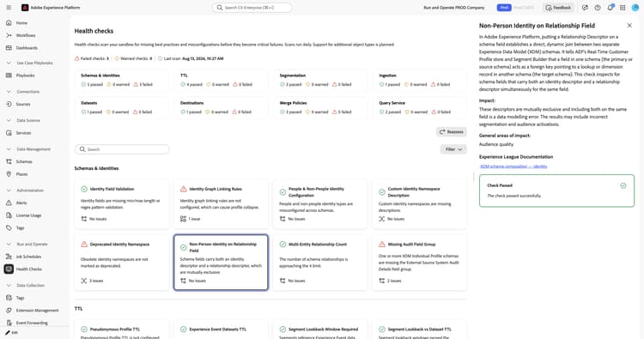Collapse the Use Case Playbooks section
644x339 pixels.
(x=9, y=64)
